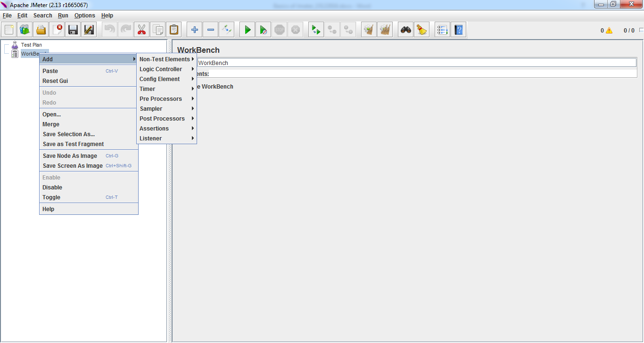Choose Toggle in context menu
Viewport: 644px width, 343px height.
point(89,197)
